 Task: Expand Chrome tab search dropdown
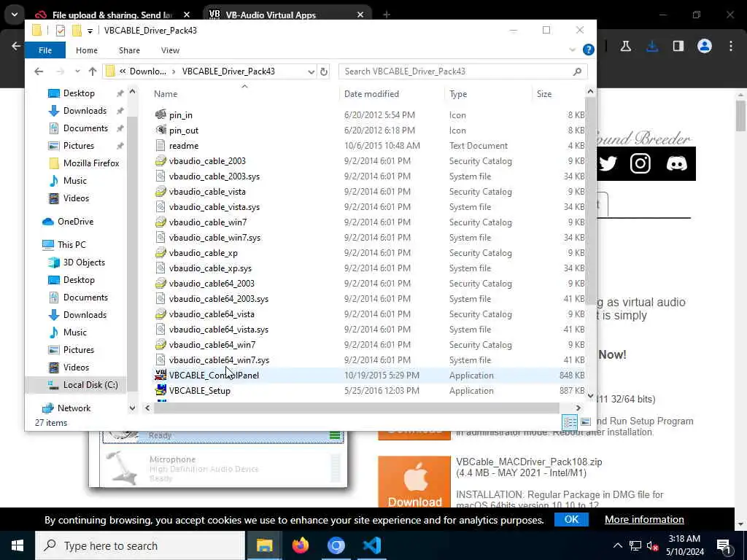point(15,15)
